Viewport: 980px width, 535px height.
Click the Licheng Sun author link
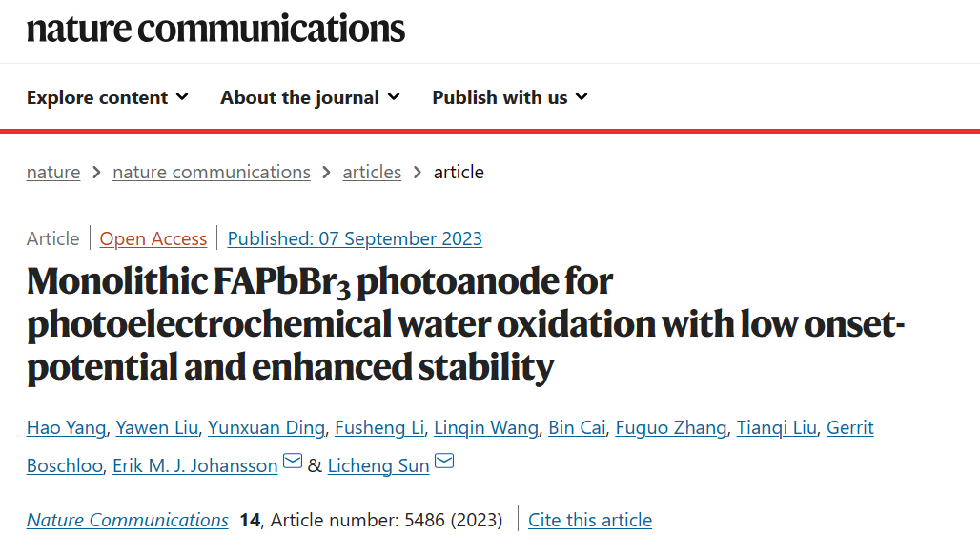(378, 465)
